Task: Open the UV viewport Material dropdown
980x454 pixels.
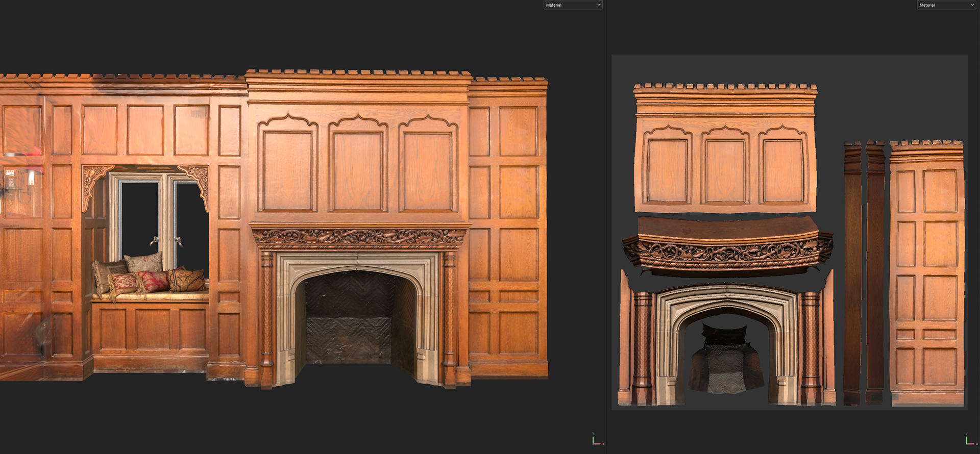Action: (946, 5)
